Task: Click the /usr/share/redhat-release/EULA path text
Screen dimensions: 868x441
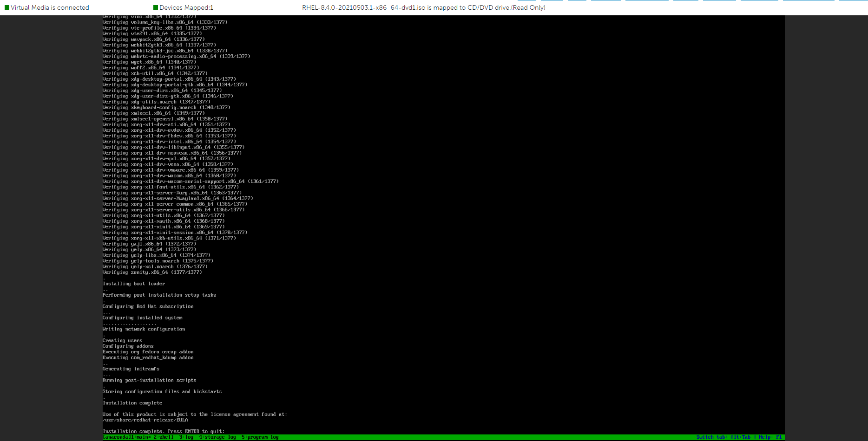Action: 145,420
